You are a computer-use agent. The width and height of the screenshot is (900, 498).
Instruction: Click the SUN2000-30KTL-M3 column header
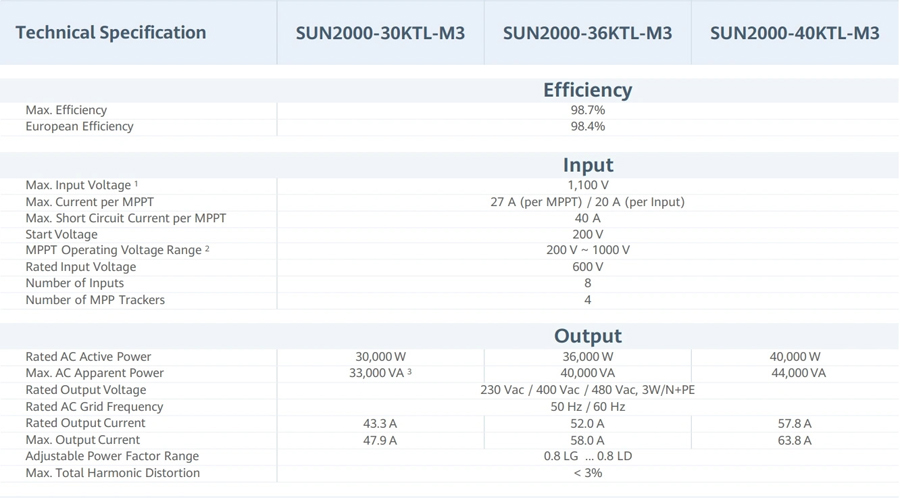[380, 33]
